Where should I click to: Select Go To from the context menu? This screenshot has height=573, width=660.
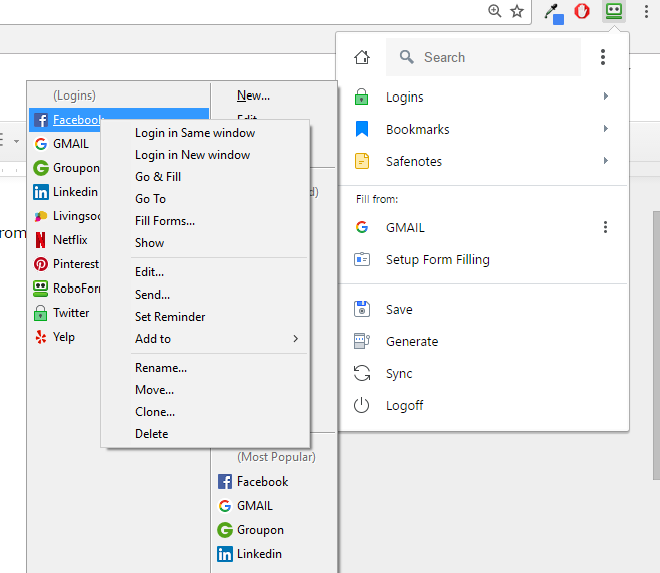(150, 199)
